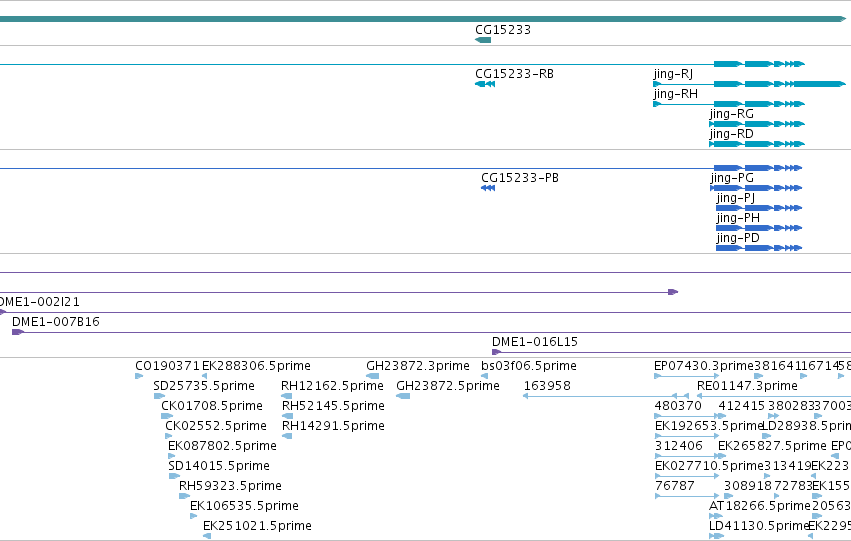
Task: Click the 76787 feature label
Action: click(x=675, y=486)
